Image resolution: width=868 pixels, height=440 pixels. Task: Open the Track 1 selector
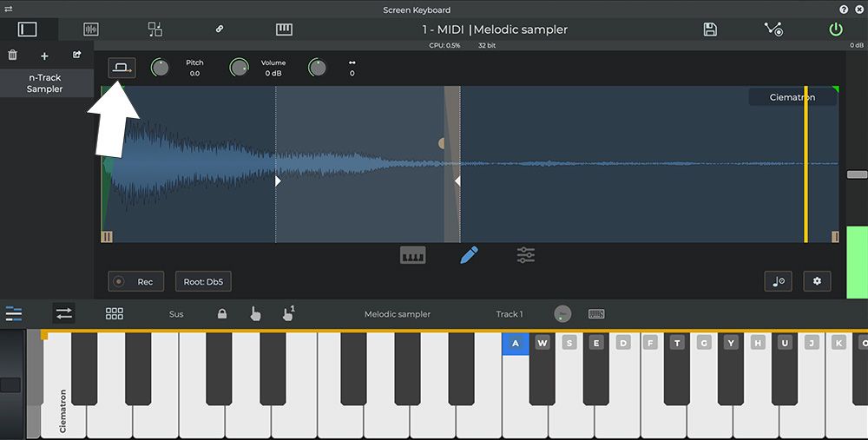(510, 314)
